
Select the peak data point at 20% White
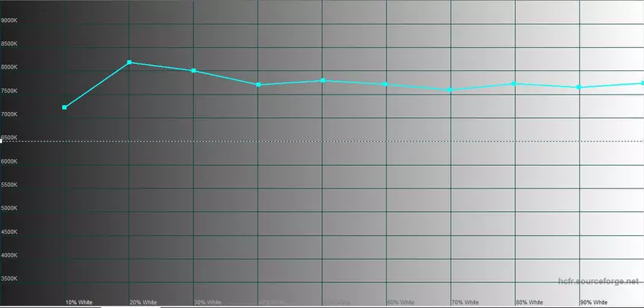(130, 62)
